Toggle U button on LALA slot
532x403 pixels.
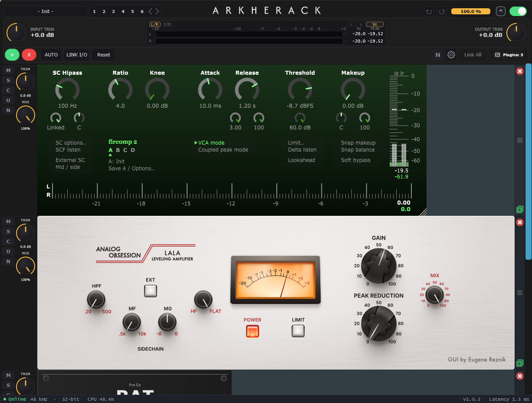click(x=8, y=251)
